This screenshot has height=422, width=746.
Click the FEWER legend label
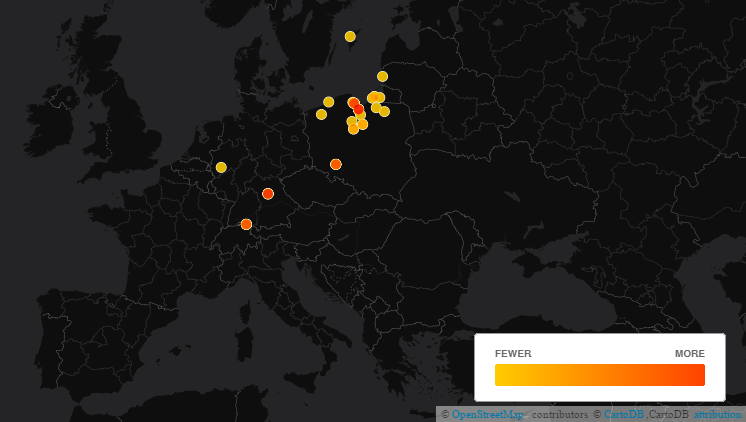[x=513, y=353]
